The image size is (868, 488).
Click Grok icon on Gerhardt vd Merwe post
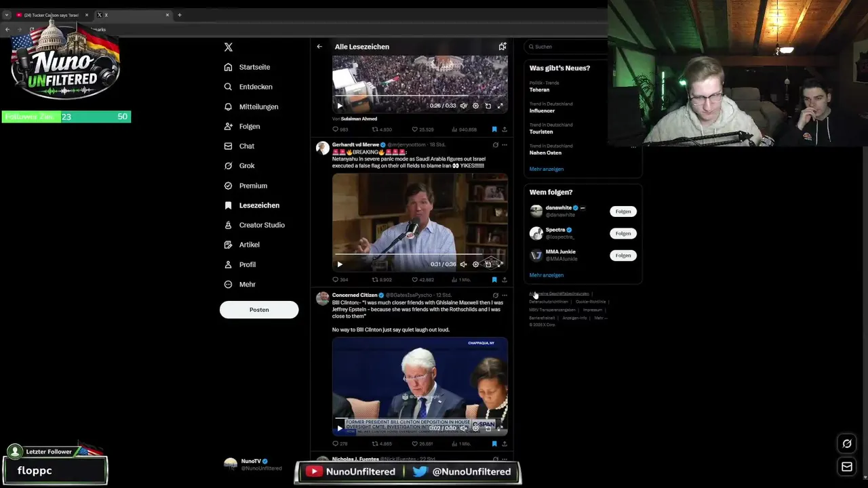pyautogui.click(x=496, y=144)
